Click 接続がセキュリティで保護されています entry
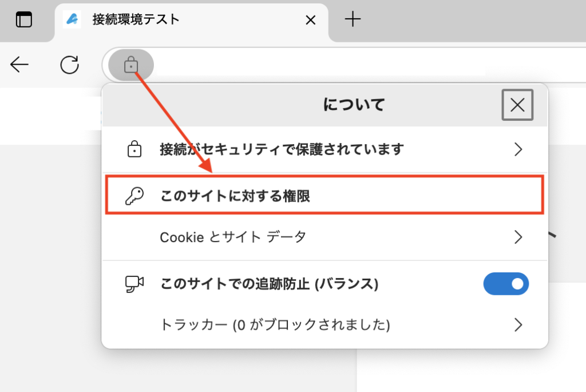Viewport: 586px width, 392px height. [x=282, y=150]
